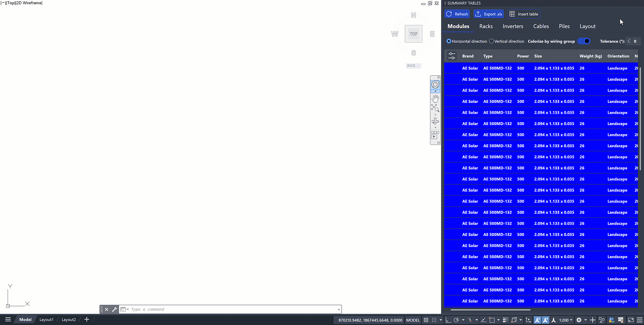Click the Annotation Monitor plus icon
Viewport: 644px width, 325px height.
tap(592, 320)
